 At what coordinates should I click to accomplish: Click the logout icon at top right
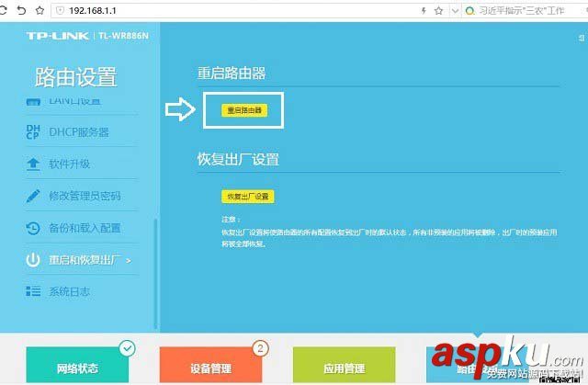582,38
